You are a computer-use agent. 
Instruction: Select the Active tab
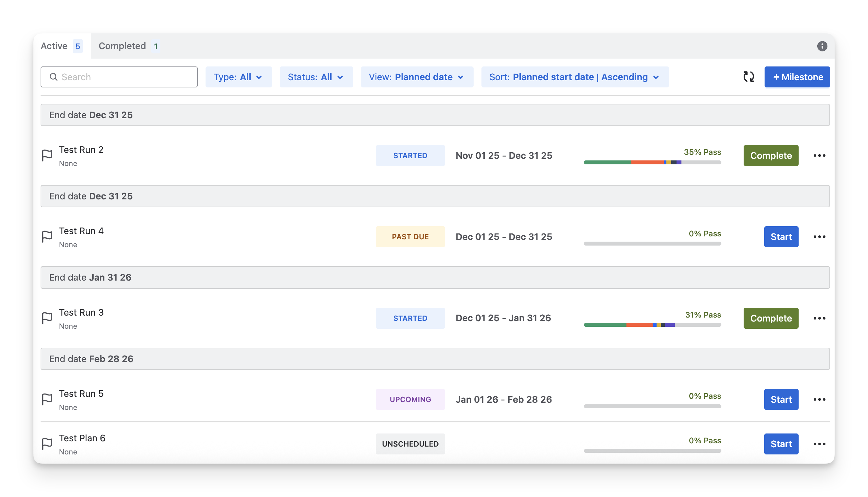click(62, 46)
